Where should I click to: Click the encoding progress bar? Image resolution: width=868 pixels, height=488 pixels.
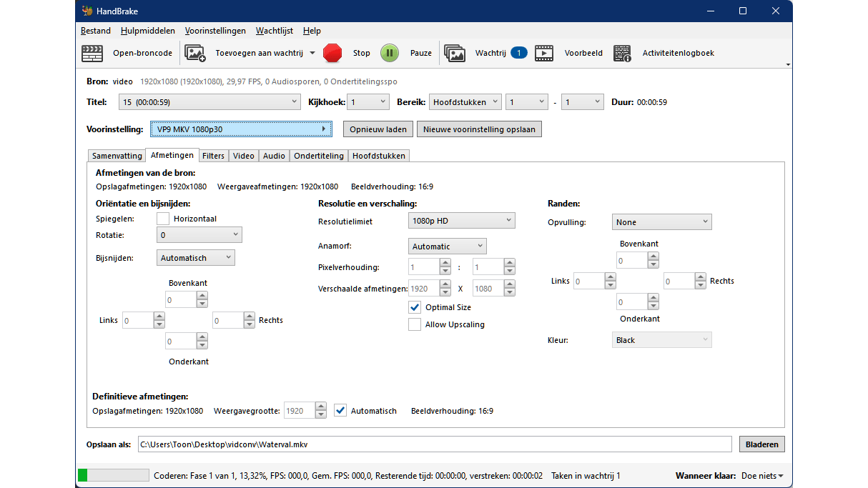tap(113, 475)
